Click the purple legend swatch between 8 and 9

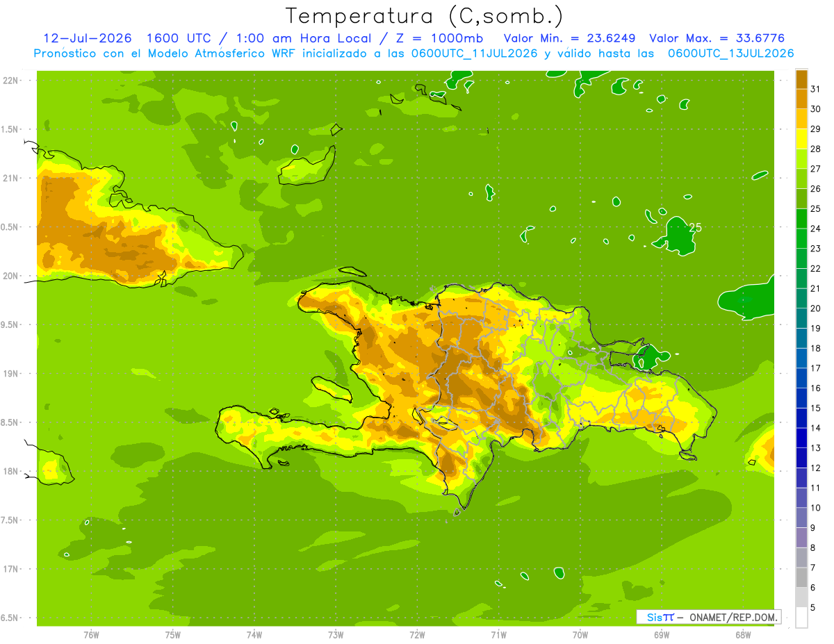pyautogui.click(x=801, y=538)
